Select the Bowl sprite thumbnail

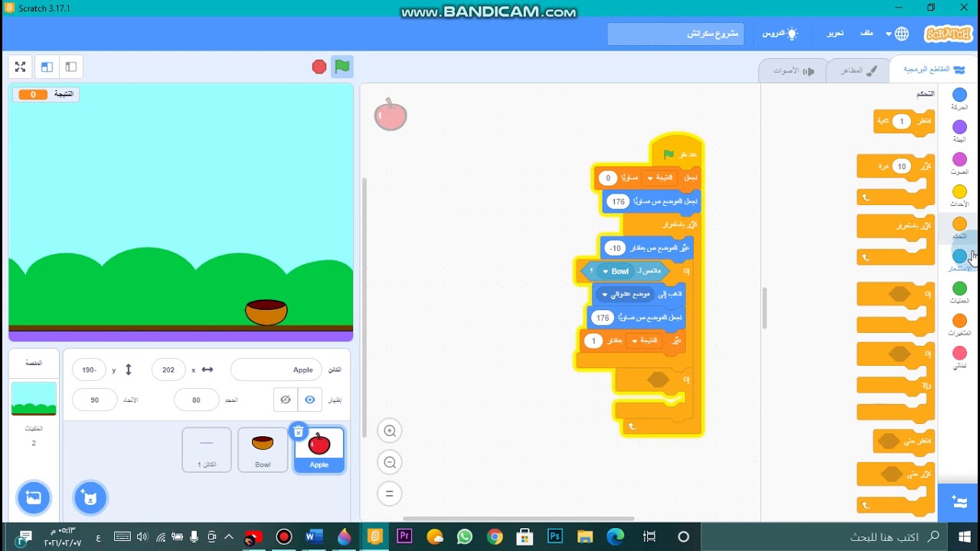point(263,450)
